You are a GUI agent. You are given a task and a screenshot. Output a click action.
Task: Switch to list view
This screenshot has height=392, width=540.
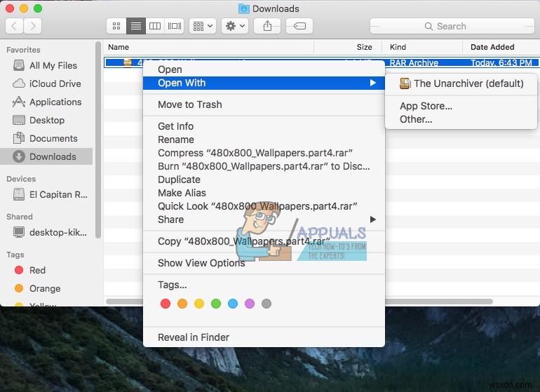pyautogui.click(x=136, y=26)
